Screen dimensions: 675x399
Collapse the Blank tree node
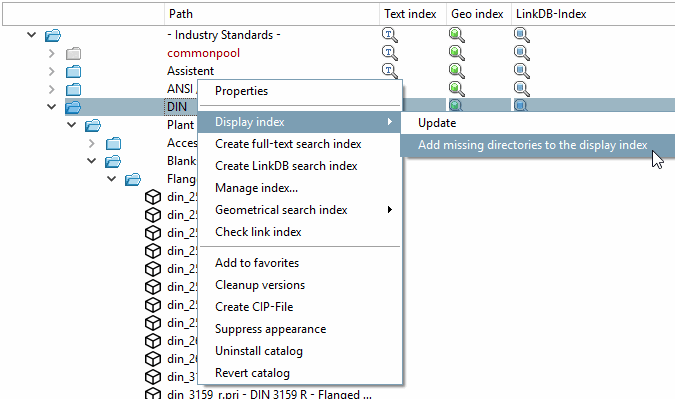[92, 161]
